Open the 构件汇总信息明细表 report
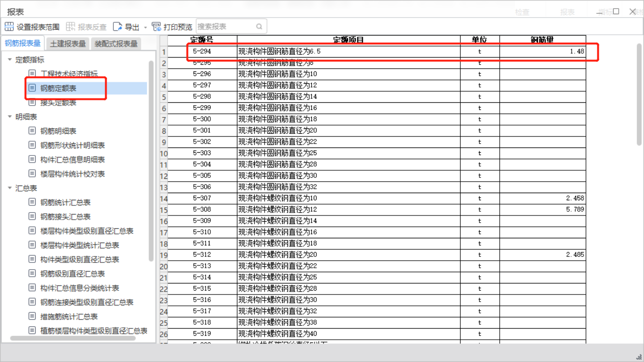This screenshot has width=644, height=362. pyautogui.click(x=72, y=159)
